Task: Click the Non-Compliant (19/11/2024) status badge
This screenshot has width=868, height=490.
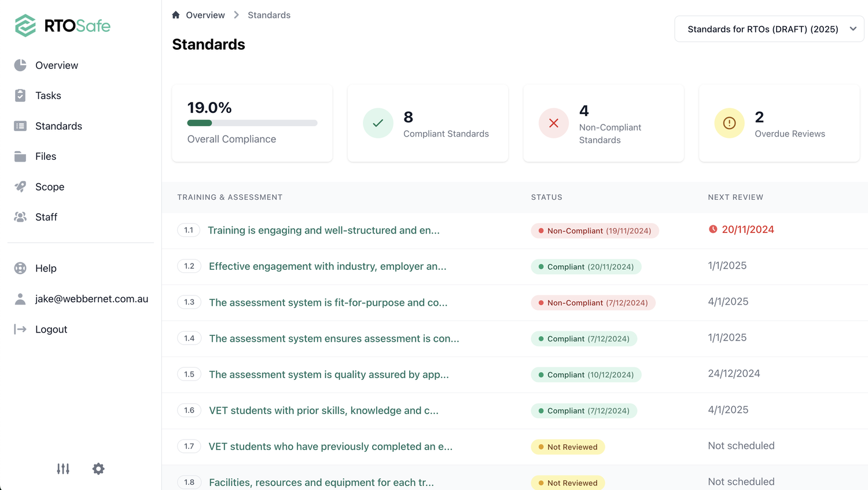Action: click(x=595, y=231)
